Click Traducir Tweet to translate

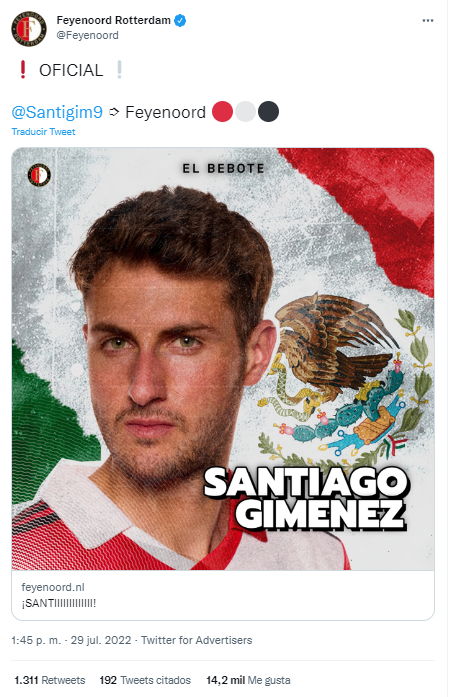click(x=43, y=132)
